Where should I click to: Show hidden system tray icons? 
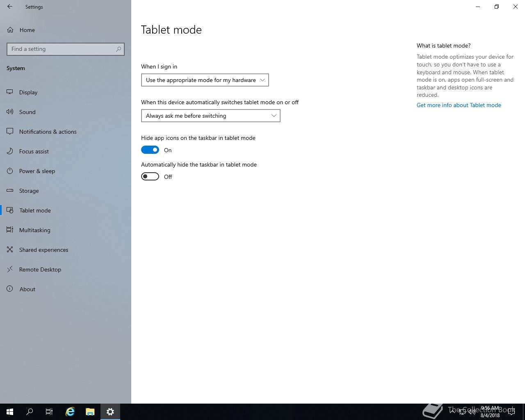452,412
